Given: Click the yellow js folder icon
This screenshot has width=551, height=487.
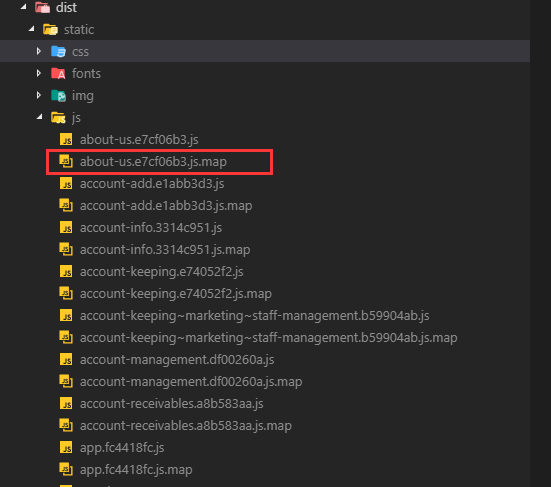Looking at the screenshot, I should pyautogui.click(x=58, y=118).
